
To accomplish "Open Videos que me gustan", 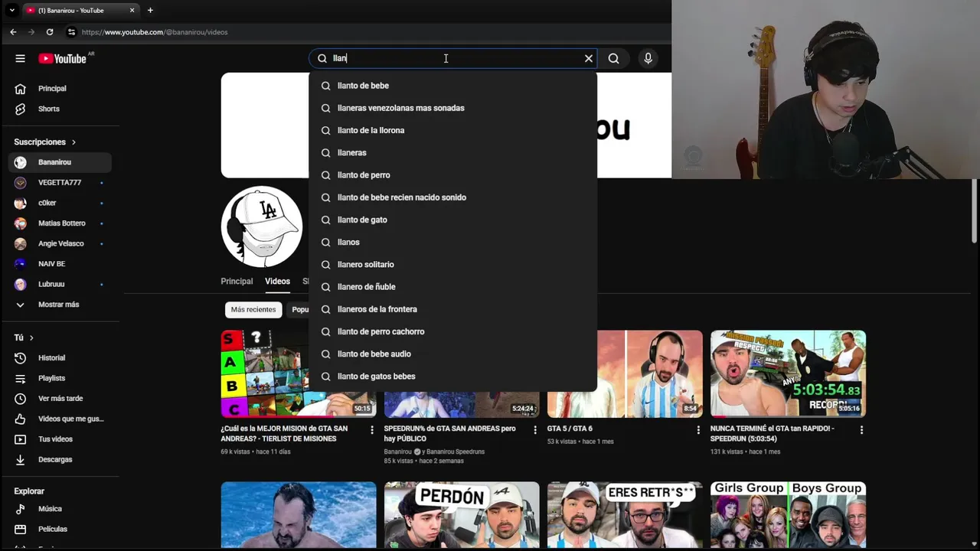I will pos(60,419).
